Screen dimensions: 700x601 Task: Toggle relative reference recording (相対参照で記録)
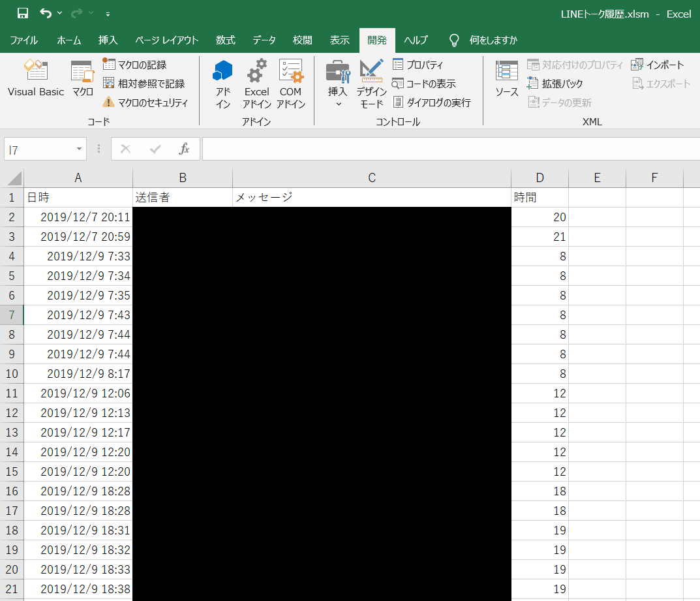coord(144,84)
